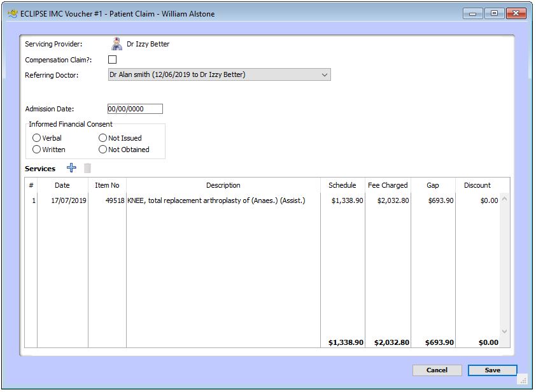Add a new service using the plus icon
536x392 pixels.
[x=71, y=168]
